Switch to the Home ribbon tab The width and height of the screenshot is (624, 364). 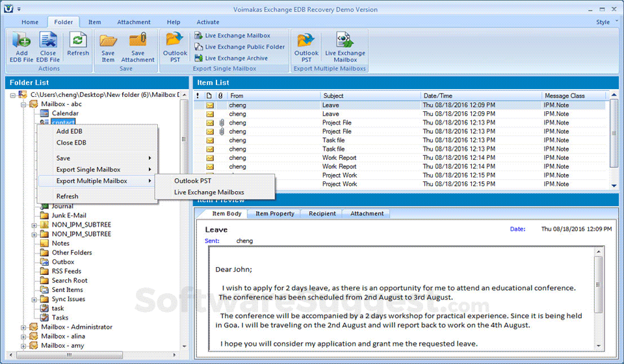[x=30, y=22]
